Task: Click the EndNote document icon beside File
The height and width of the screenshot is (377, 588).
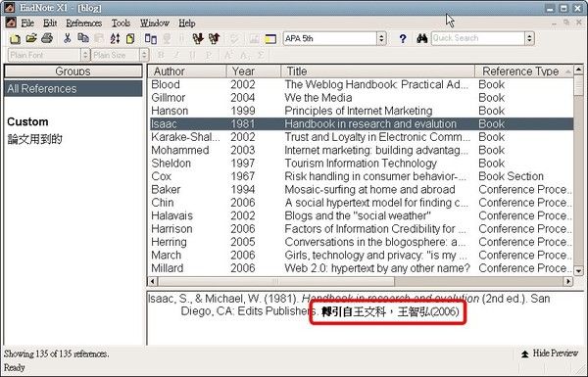Action: coord(11,23)
